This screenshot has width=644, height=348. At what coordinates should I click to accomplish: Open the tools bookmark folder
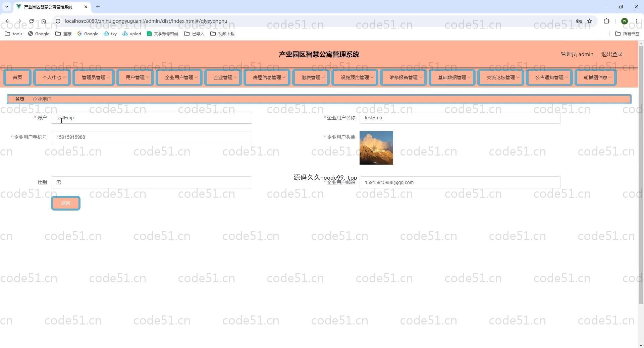(13, 34)
